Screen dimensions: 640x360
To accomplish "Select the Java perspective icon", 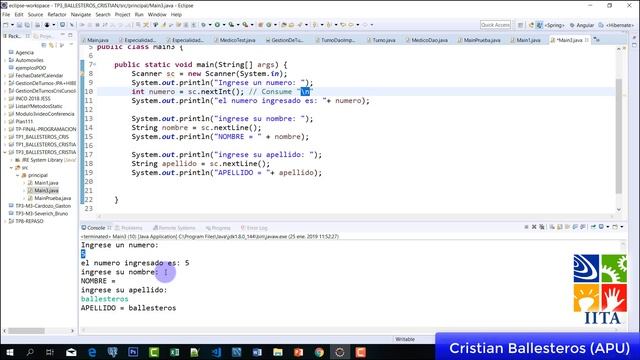I will tap(540, 25).
